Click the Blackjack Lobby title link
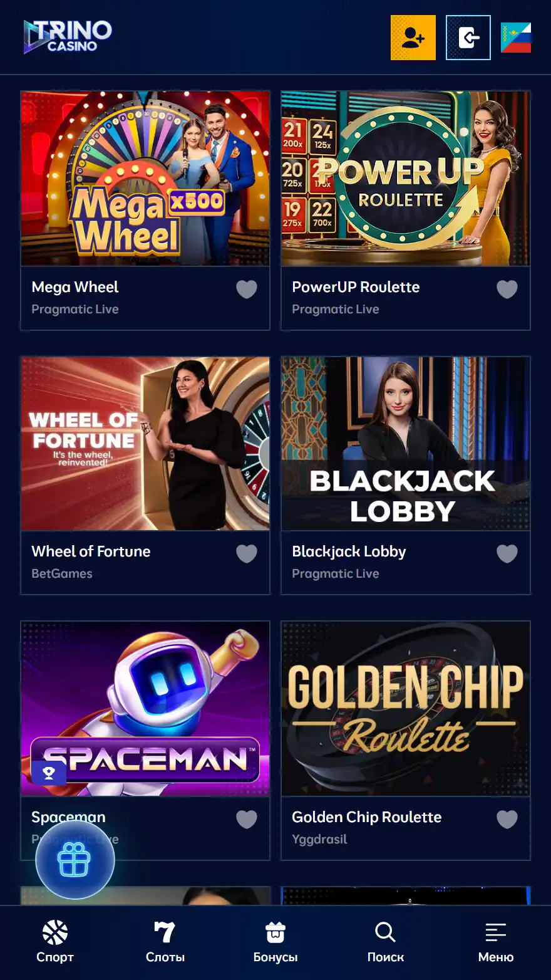Screen dimensions: 551x980 click(x=349, y=551)
